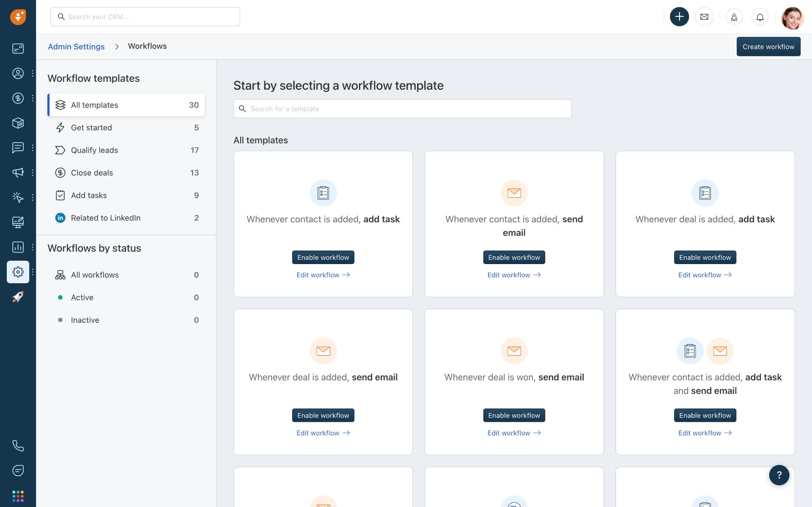The image size is (812, 507).
Task: Click the megaphone/campaigns icon in sidebar
Action: [x=17, y=172]
